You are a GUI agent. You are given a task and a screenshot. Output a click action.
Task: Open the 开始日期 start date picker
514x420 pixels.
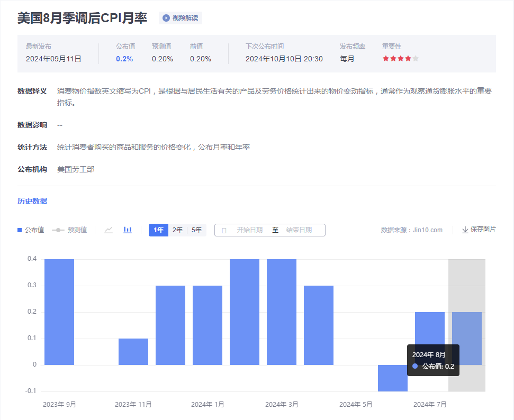click(249, 230)
